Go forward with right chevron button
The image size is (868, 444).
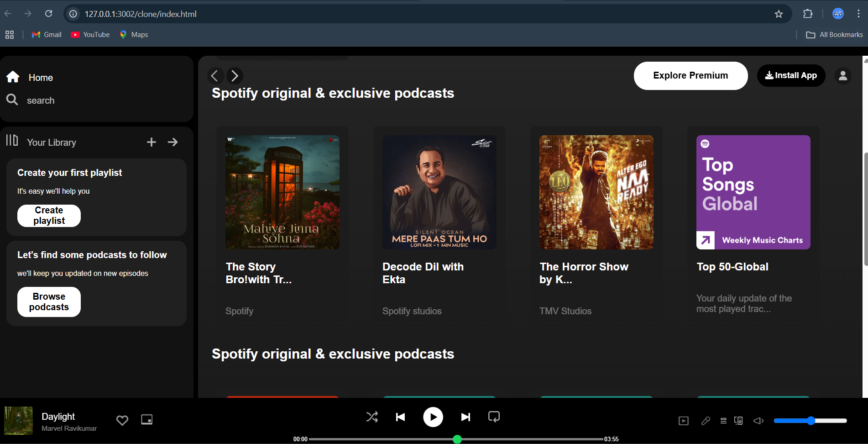pos(235,75)
